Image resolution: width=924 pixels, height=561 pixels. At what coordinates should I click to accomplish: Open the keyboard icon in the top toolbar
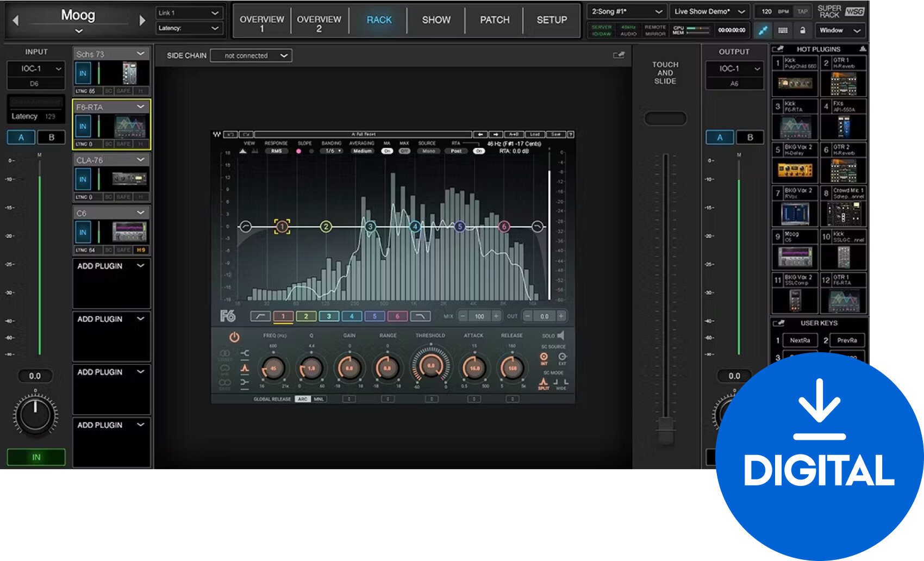point(783,30)
